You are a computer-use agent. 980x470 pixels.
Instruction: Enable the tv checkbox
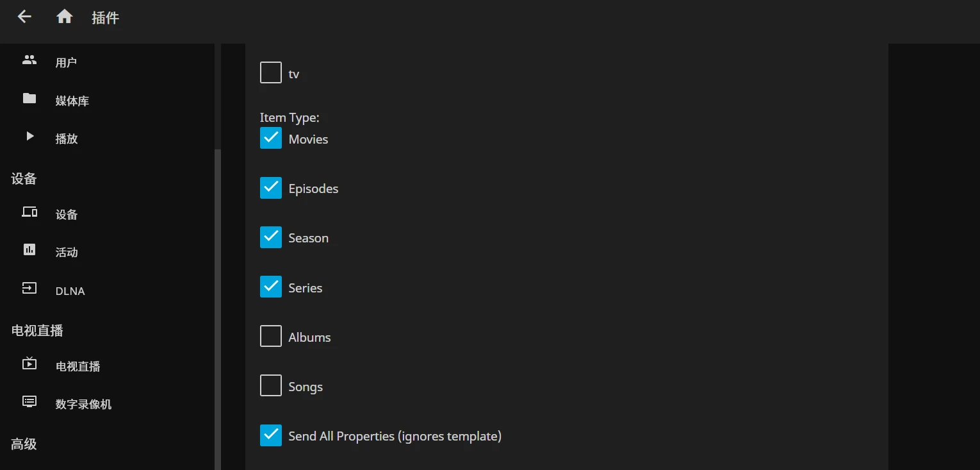[x=271, y=72]
